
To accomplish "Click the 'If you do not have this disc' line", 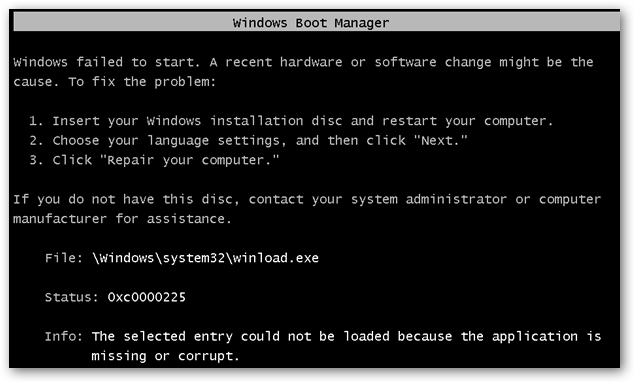I will click(x=307, y=199).
